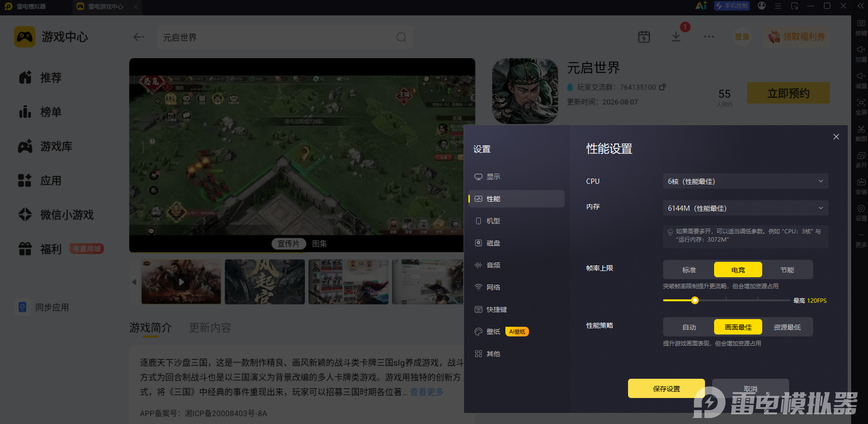Go to 榜单 in the game center sidebar
Viewport: 868px width, 424px height.
pos(40,112)
